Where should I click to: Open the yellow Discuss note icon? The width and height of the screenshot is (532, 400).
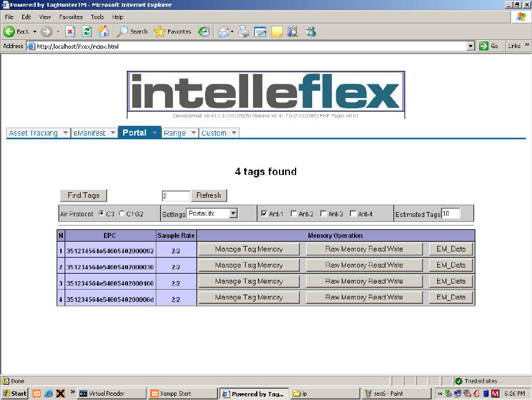277,32
